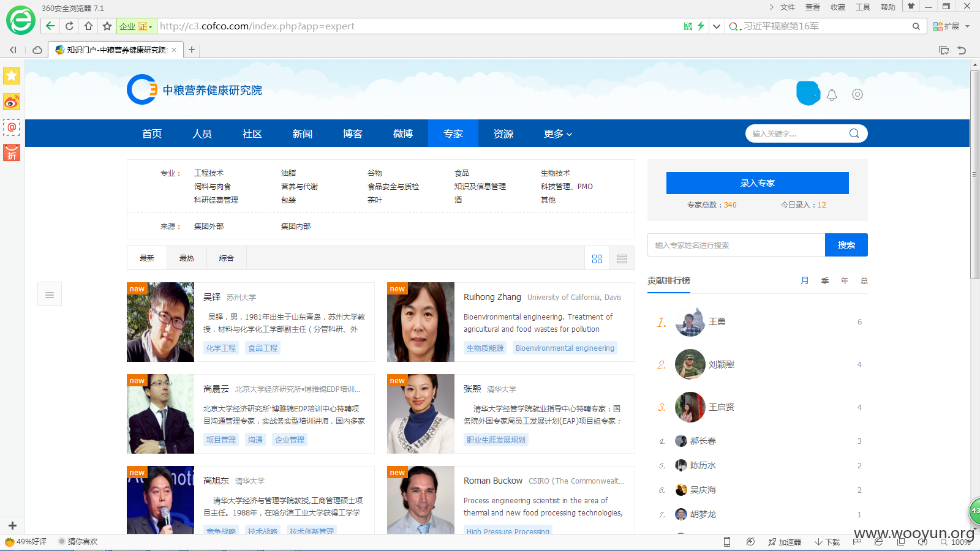Go to the 新闻 section
Screen dimensions: 980x551
click(x=303, y=133)
